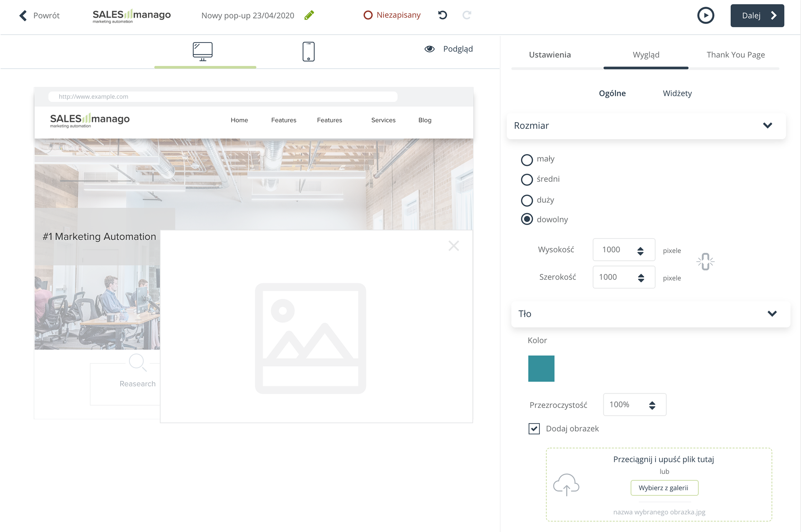Open the Thank You Page tab
This screenshot has width=801, height=532.
(736, 55)
